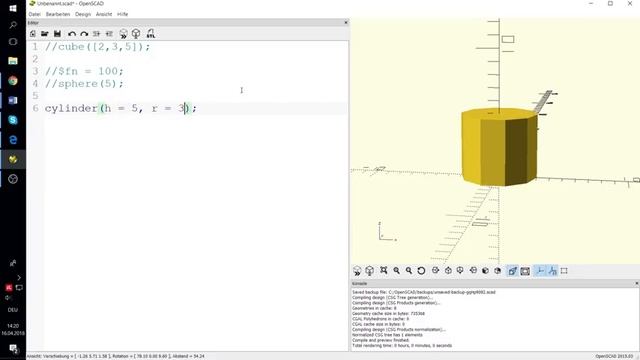Screen dimensions: 640x360
Task: Toggle Show Axes in viewer toolbar
Action: (540, 271)
